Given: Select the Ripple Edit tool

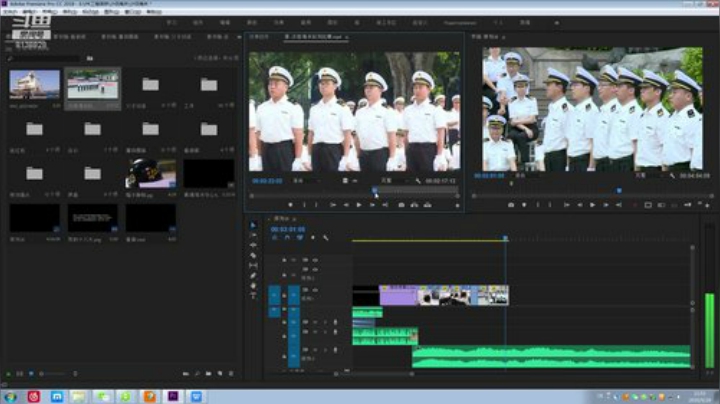Looking at the screenshot, I should (x=253, y=245).
